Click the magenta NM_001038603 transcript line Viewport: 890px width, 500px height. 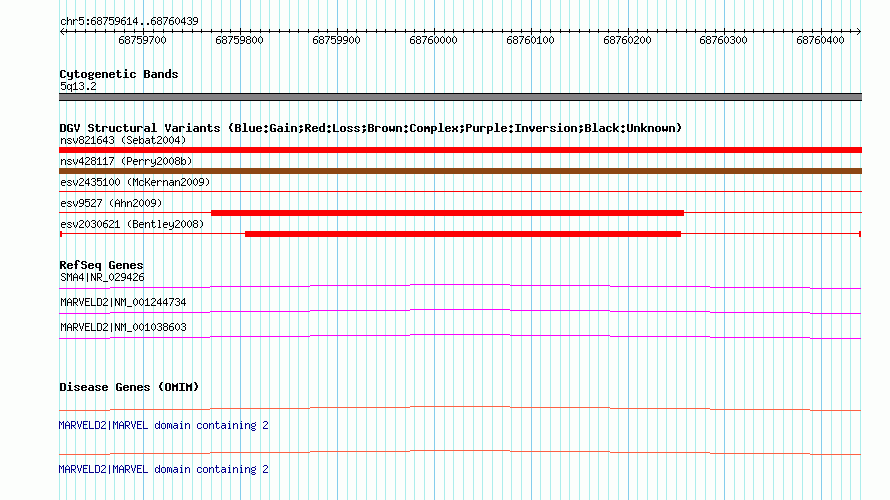(460, 337)
